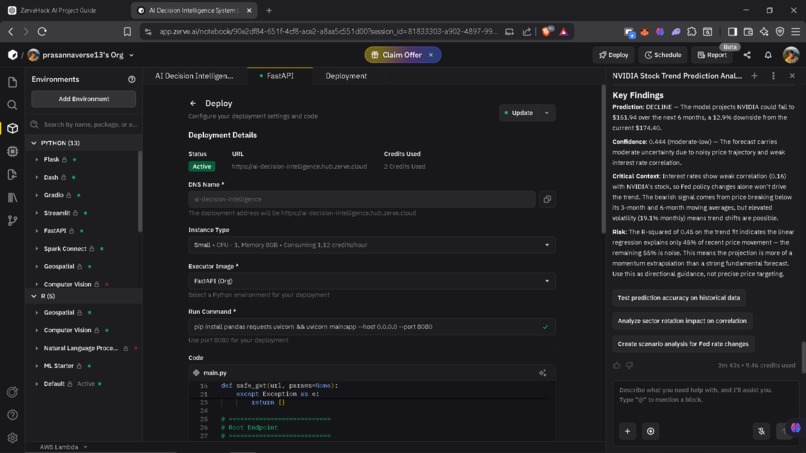The image size is (806, 453).
Task: Click the AI sparkle icon in main.py header
Action: coord(542,373)
